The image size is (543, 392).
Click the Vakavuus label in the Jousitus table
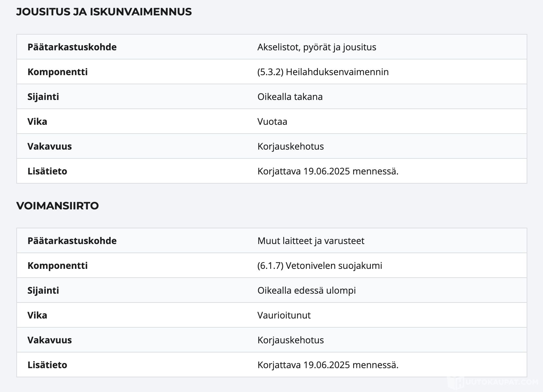point(49,146)
